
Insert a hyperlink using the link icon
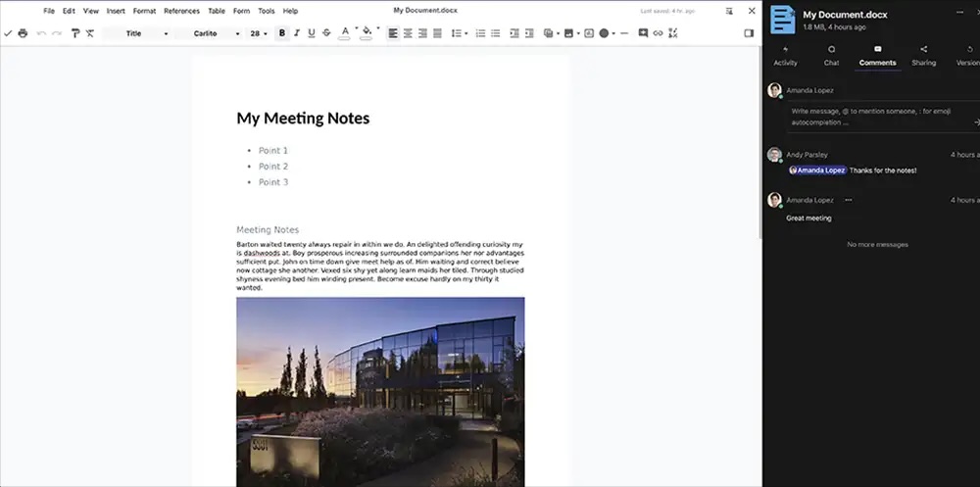658,33
